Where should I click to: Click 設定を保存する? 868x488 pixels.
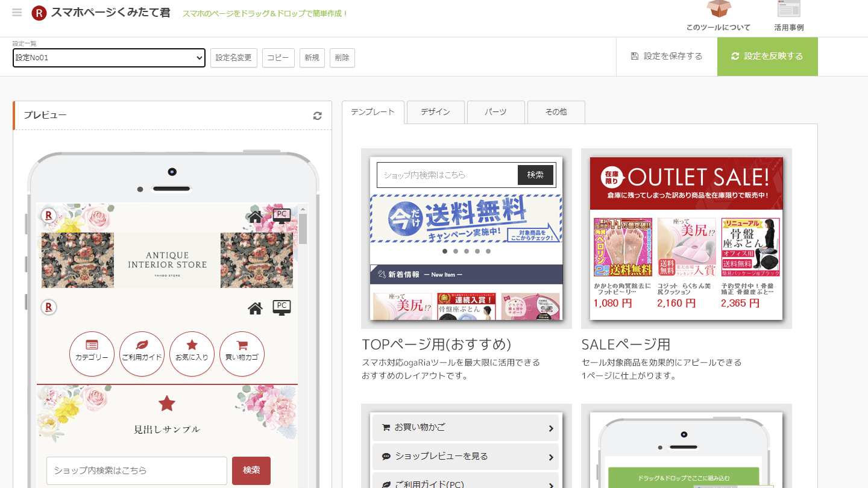pos(667,56)
